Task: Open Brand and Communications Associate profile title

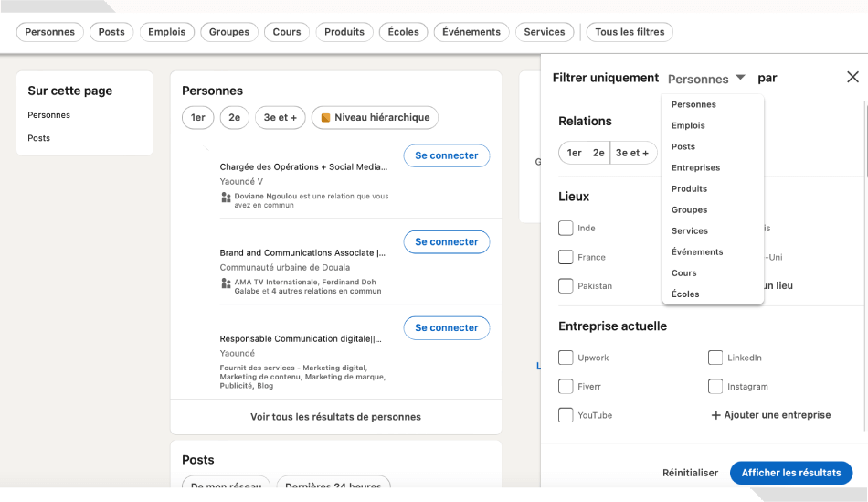Action: (302, 252)
